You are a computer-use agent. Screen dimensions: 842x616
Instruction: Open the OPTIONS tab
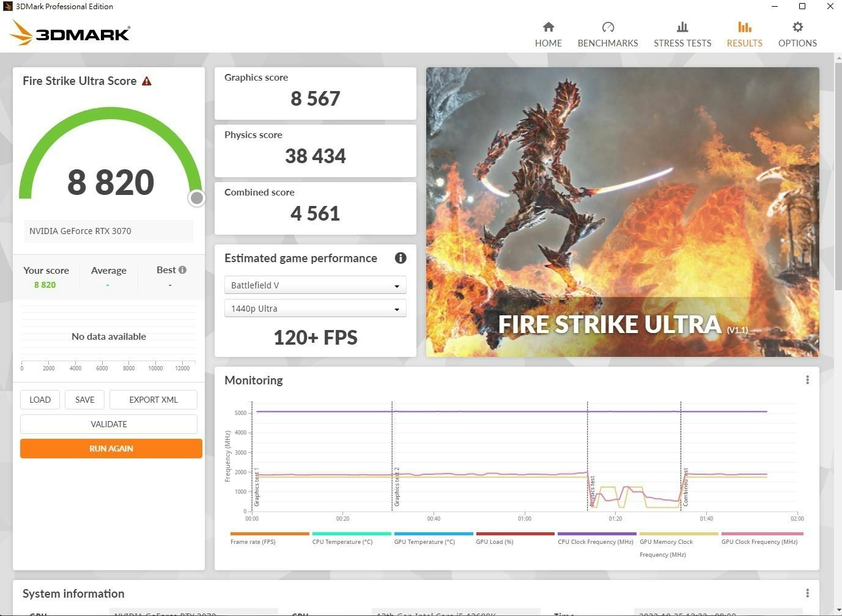[797, 35]
